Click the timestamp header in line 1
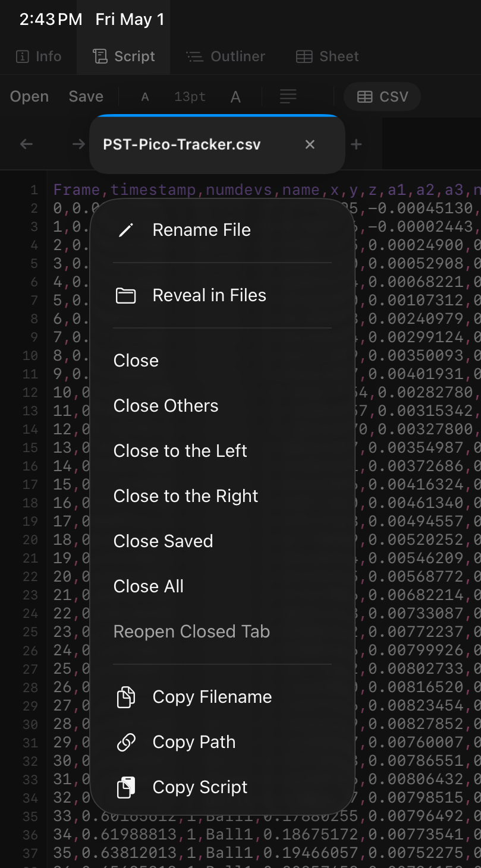 (x=153, y=190)
